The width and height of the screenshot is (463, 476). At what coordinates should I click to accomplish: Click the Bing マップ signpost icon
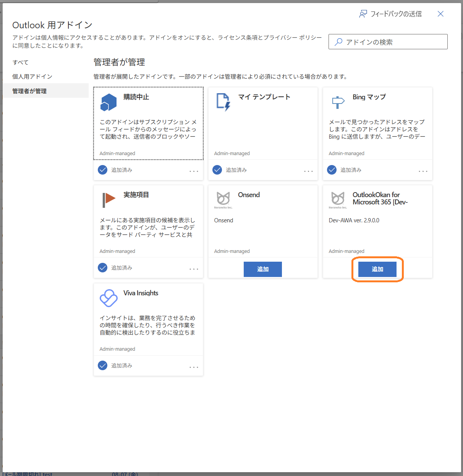(x=338, y=102)
